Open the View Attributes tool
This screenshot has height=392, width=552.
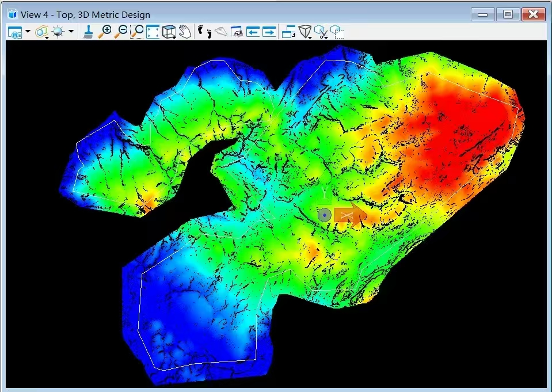coord(14,32)
